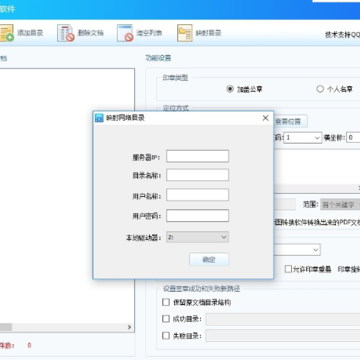Image resolution: width=360 pixels, height=360 pixels.
Task: Tick the 成功目录 checkbox
Action: click(166, 319)
